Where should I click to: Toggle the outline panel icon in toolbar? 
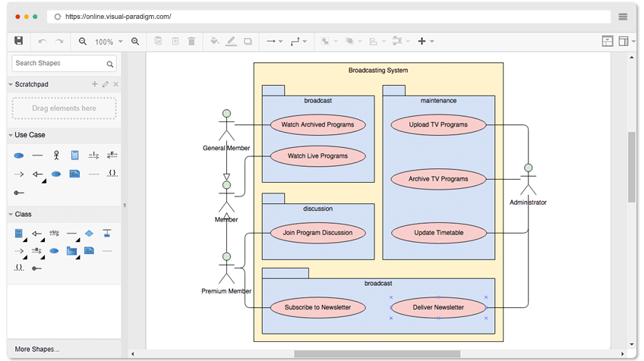(x=608, y=41)
